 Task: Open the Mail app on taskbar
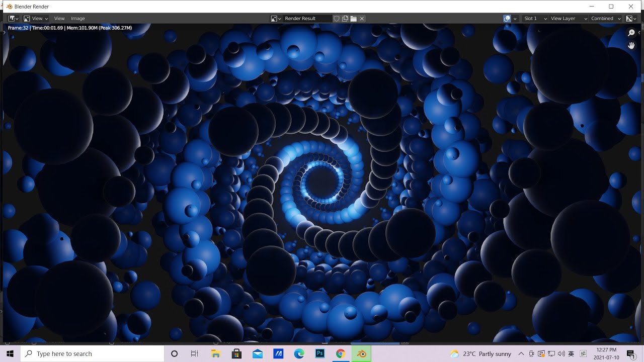tap(258, 353)
